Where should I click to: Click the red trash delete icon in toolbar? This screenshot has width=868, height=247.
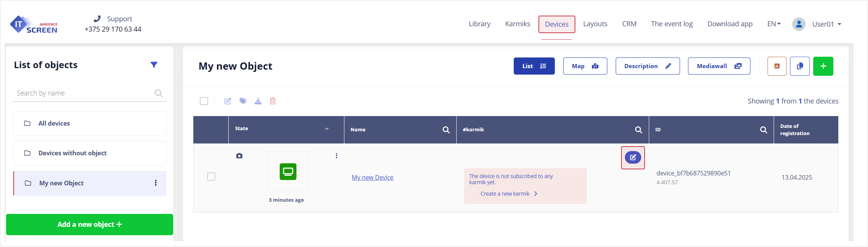273,101
